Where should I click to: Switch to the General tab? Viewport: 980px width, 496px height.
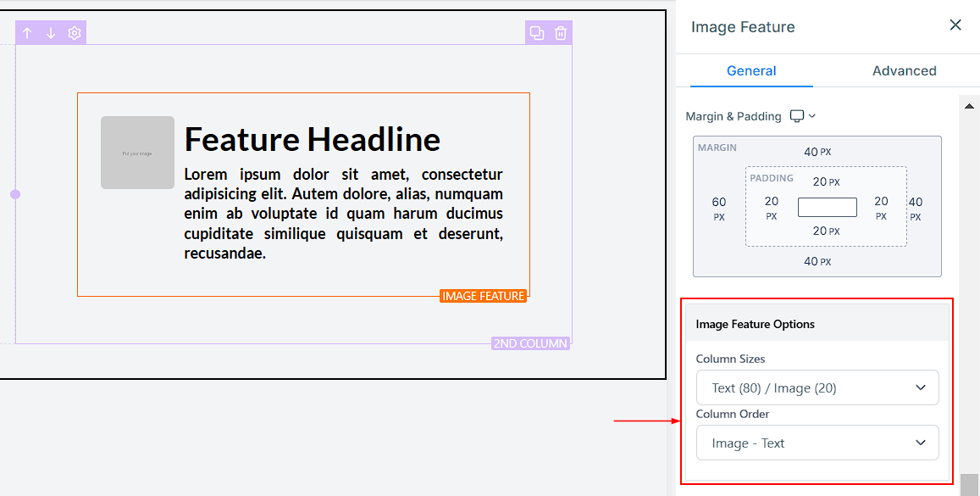click(x=751, y=71)
